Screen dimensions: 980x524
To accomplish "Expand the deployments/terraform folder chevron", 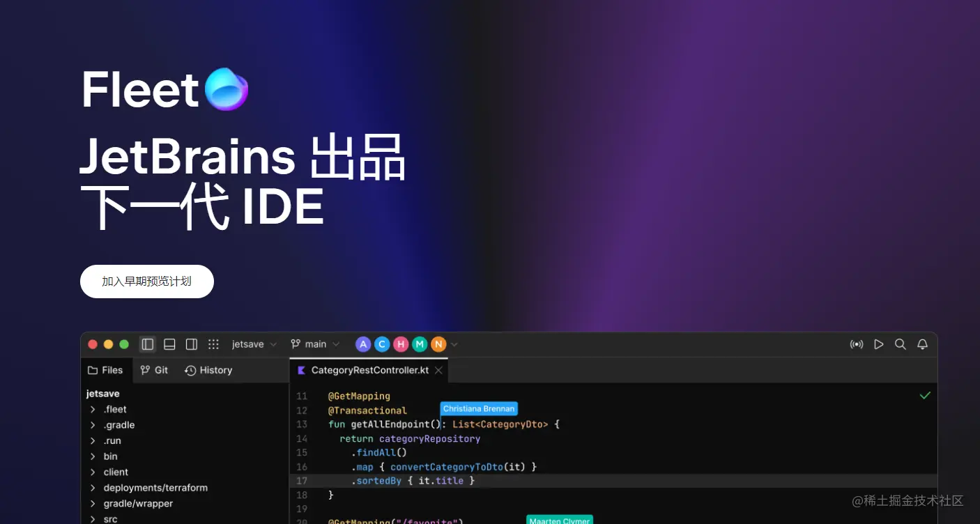I will click(x=93, y=488).
